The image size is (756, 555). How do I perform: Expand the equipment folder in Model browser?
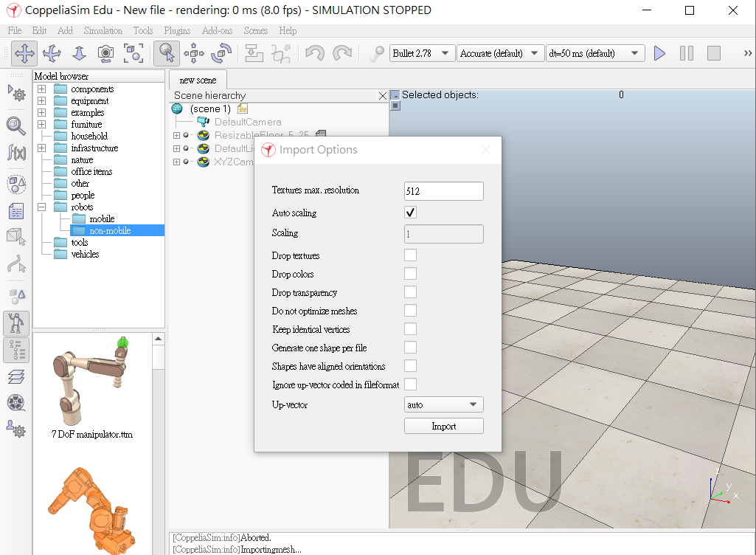coord(42,101)
